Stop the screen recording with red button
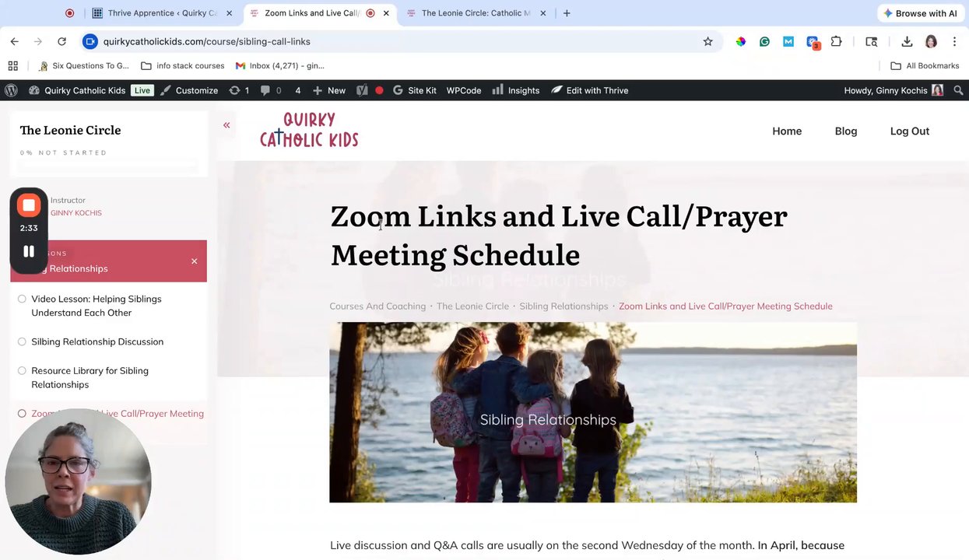 pyautogui.click(x=29, y=205)
